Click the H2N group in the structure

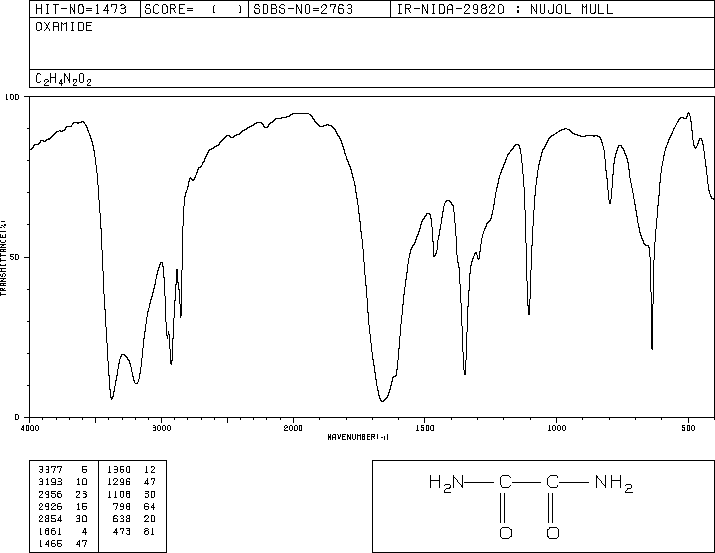pos(446,483)
